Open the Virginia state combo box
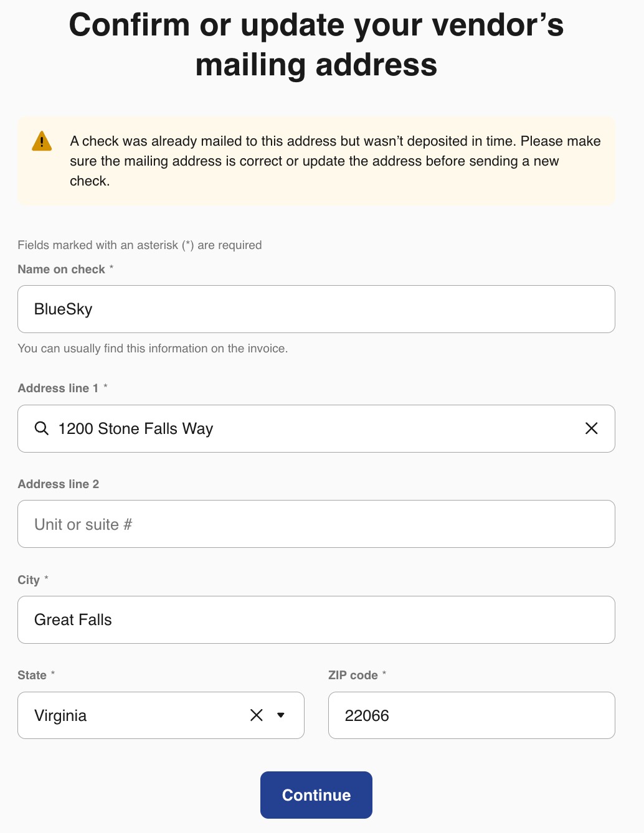 point(161,715)
